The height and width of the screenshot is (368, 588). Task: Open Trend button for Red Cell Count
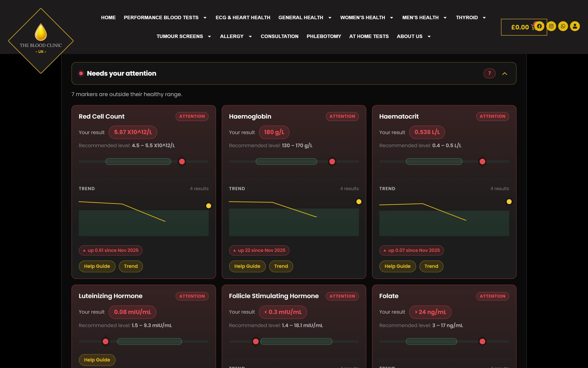(131, 266)
